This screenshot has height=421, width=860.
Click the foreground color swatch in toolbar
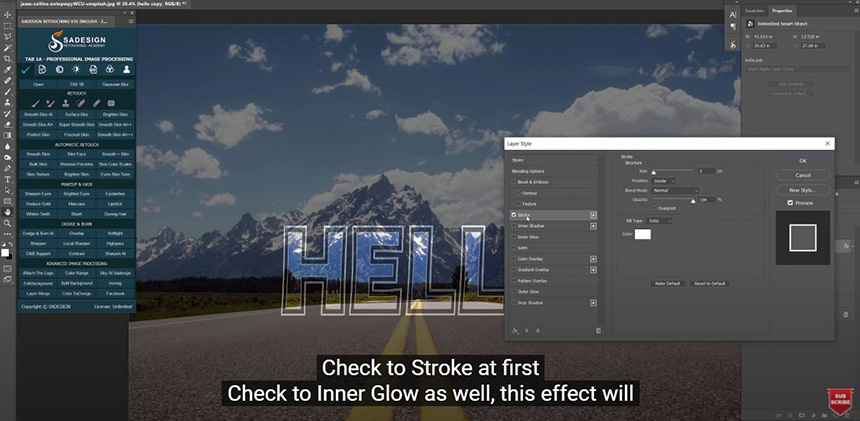[x=5, y=253]
